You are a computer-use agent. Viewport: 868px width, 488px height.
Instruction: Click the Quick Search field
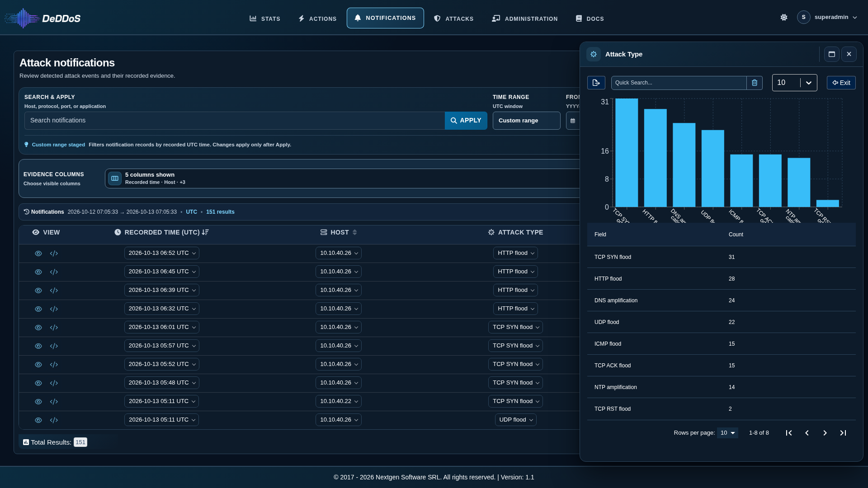tap(679, 83)
